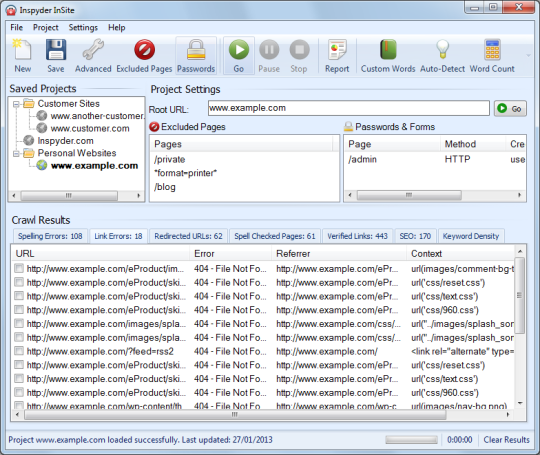
Task: Click the Passwords & Forms horizontal scrollbar thumb
Action: click(409, 195)
